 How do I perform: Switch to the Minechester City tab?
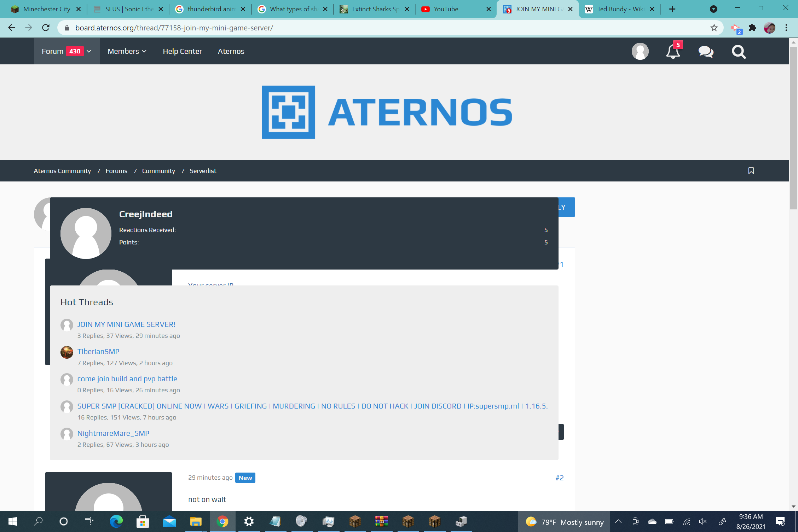46,9
